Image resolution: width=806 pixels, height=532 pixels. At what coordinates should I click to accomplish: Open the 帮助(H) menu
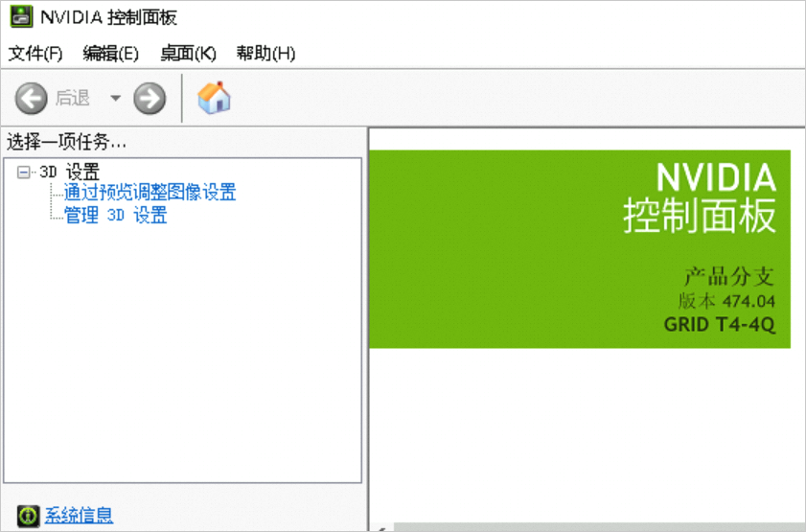pos(265,53)
